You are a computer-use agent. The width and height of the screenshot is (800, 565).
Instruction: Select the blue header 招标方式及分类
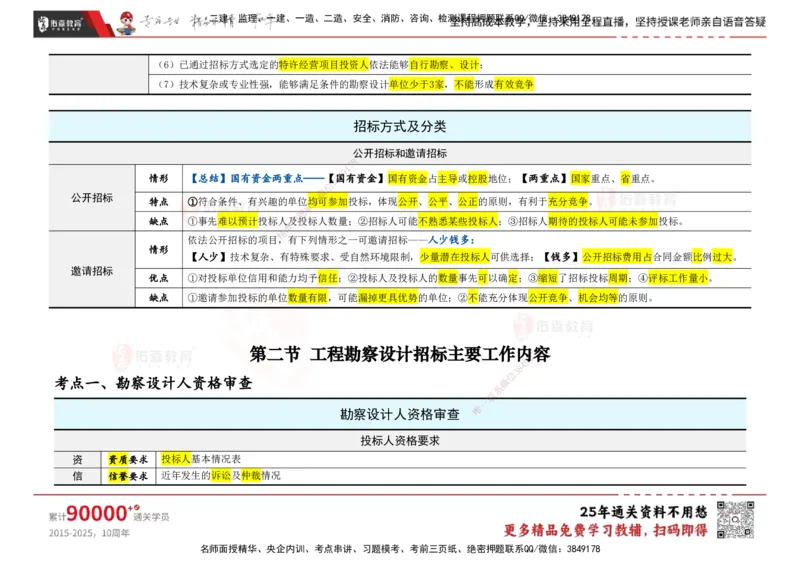(x=399, y=126)
